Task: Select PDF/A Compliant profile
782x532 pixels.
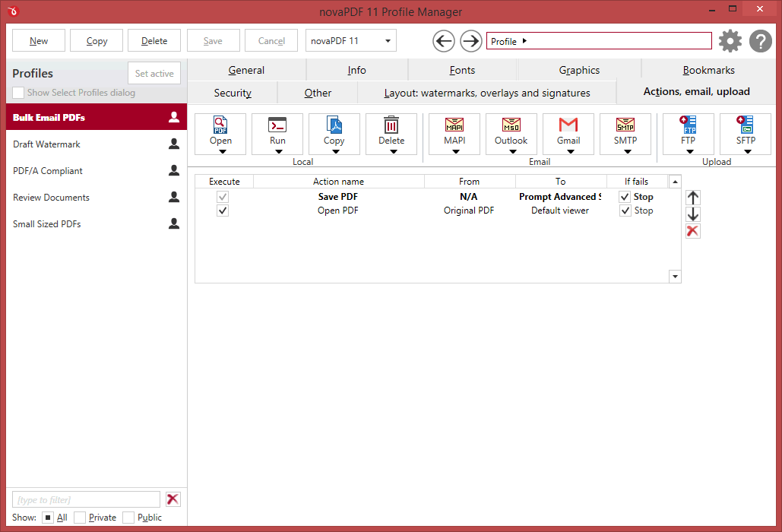Action: (97, 170)
